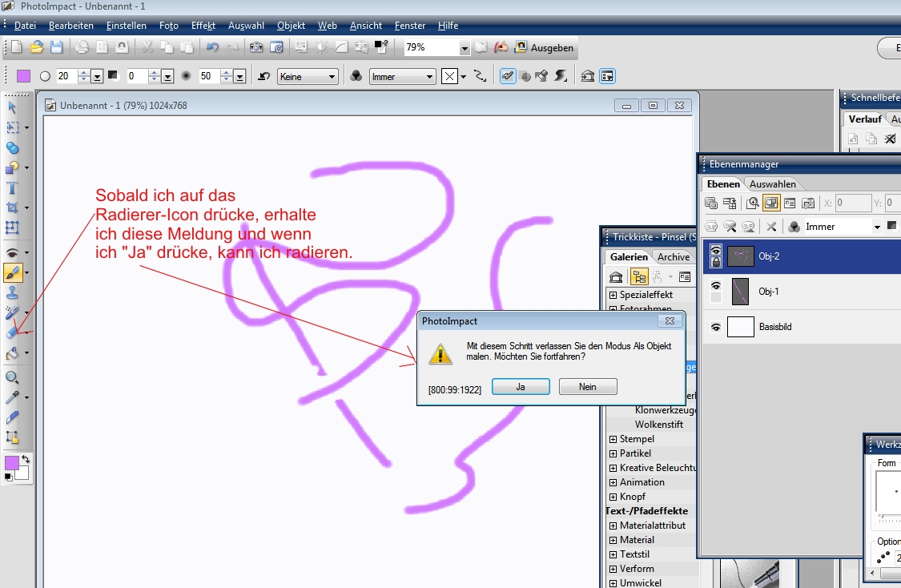
Task: Open the zoom 79% dropdown
Action: coord(465,48)
